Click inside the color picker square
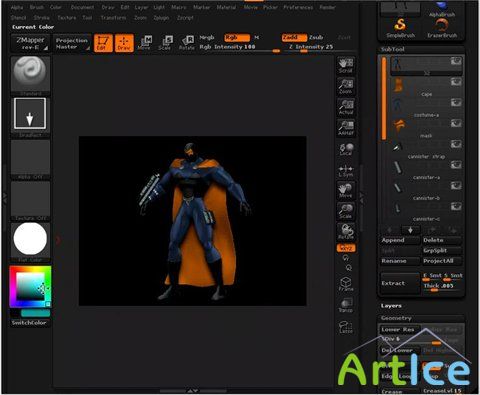Screen dimensions: 480x395 (30, 287)
